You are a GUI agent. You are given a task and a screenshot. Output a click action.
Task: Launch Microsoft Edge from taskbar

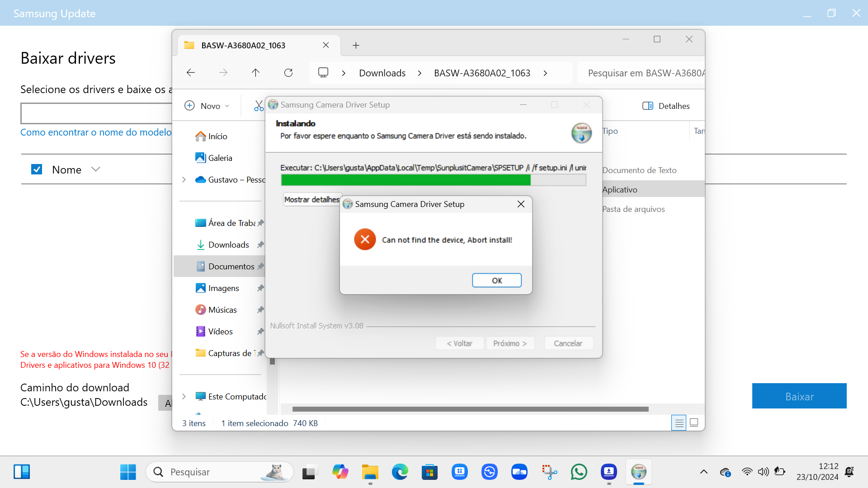tap(400, 472)
